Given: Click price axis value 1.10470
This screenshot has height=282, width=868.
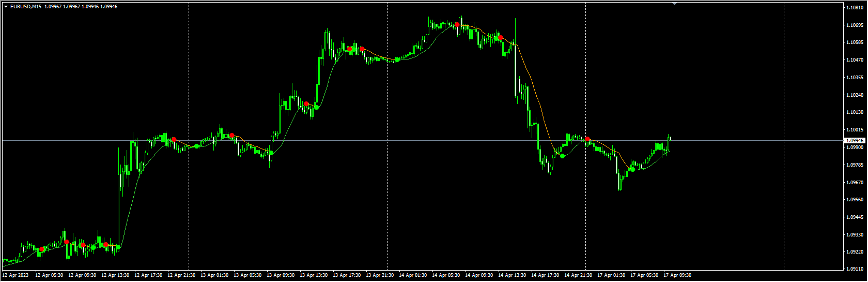Looking at the screenshot, I should pyautogui.click(x=855, y=60).
